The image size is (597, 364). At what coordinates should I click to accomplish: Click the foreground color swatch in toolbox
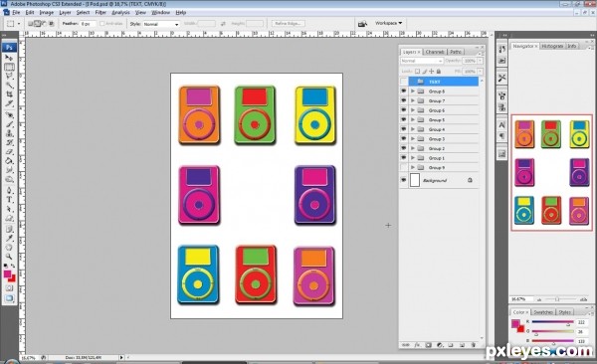(7, 274)
